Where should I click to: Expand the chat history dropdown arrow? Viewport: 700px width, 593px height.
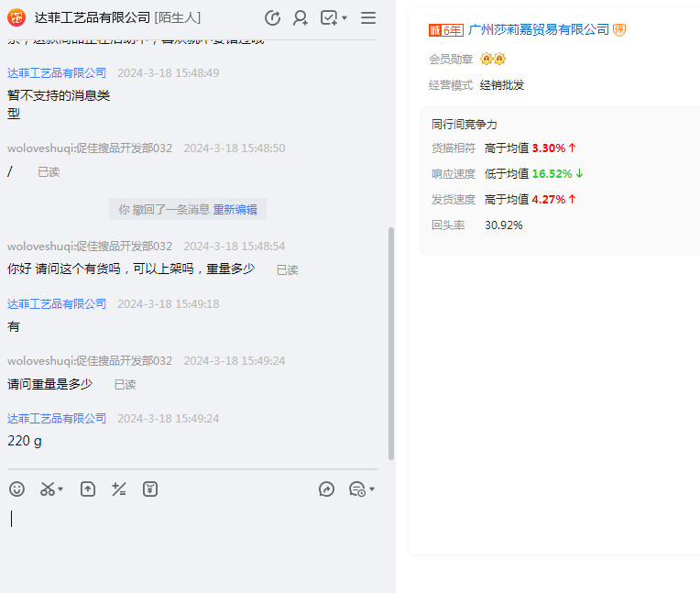point(372,490)
